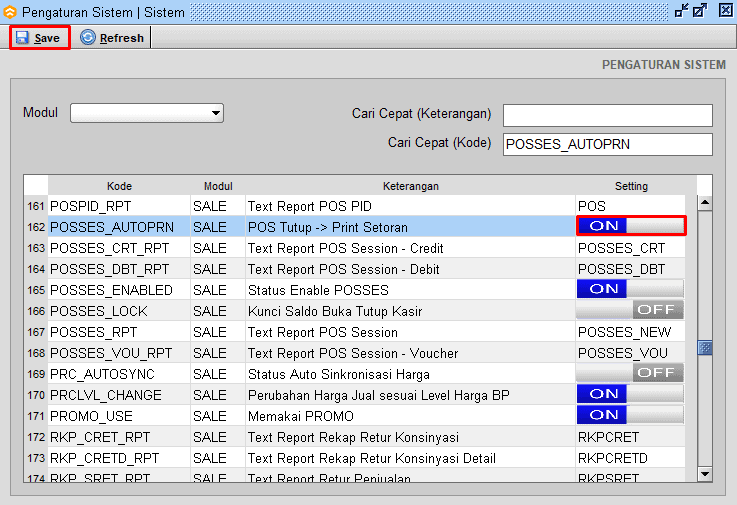
Task: Toggle POSSES_LOCK OFF switch
Action: [630, 310]
